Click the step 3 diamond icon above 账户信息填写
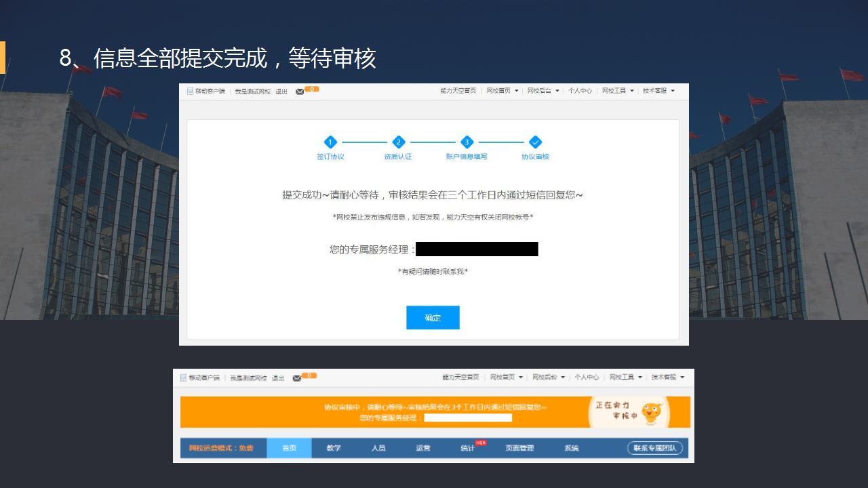868x488 pixels. pos(467,142)
